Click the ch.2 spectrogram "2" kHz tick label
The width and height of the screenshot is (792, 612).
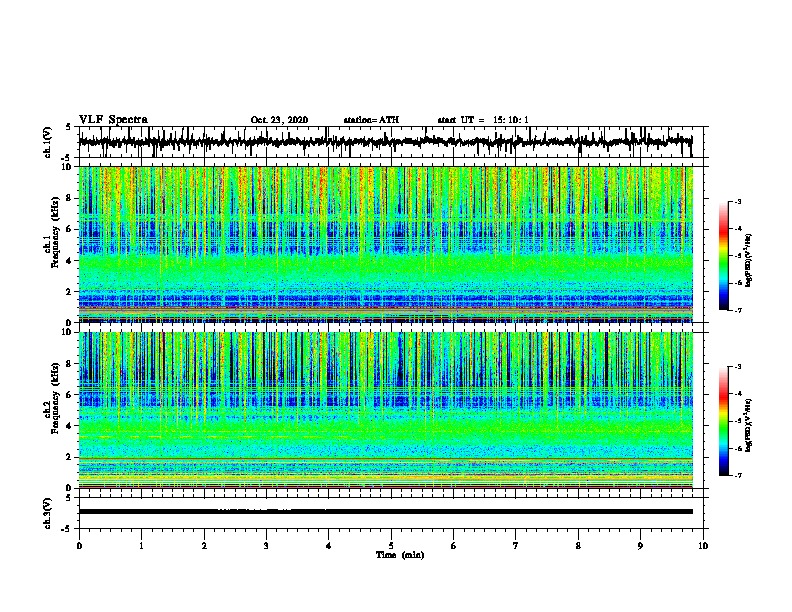tap(69, 457)
